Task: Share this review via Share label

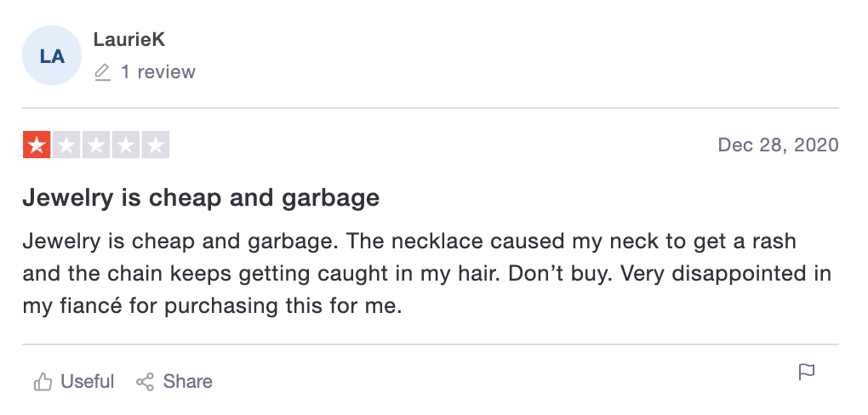Action: coord(187,381)
